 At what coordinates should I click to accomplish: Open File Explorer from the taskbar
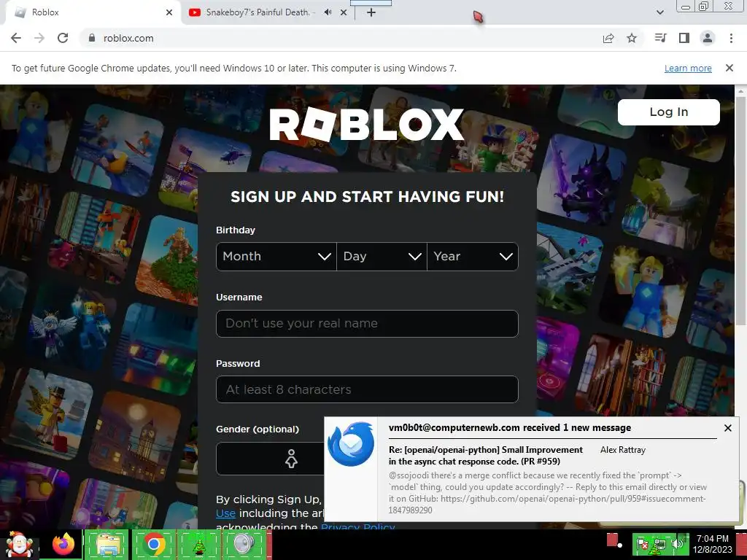[x=107, y=545]
